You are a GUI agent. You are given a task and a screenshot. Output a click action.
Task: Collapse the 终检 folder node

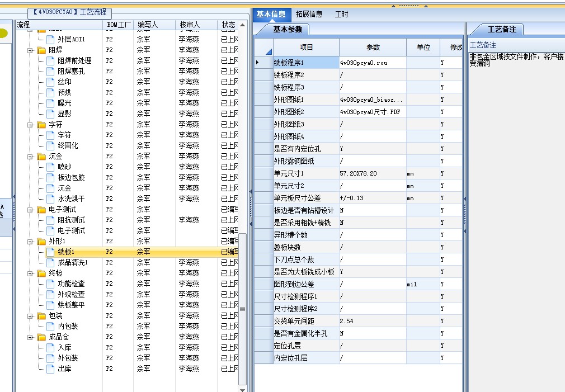(30, 273)
